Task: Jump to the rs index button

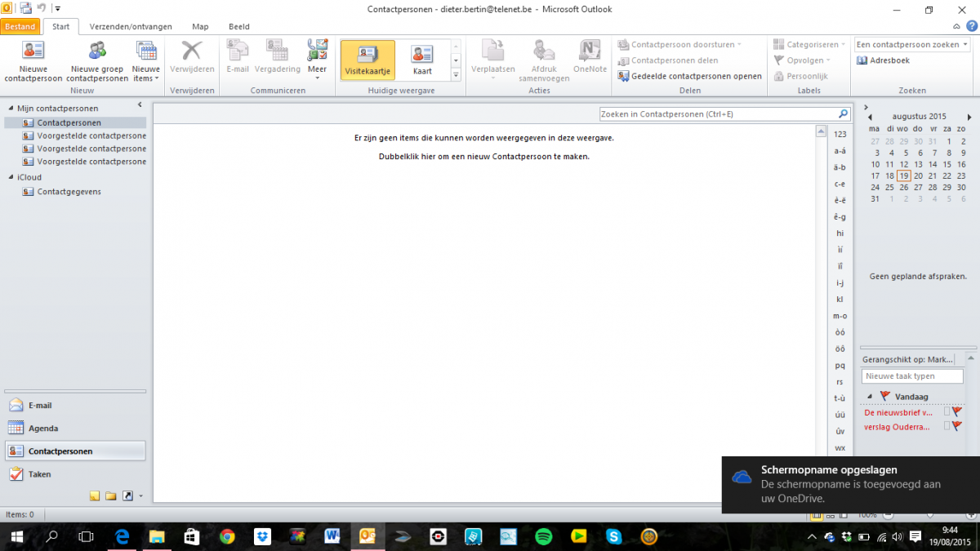Action: 840,382
